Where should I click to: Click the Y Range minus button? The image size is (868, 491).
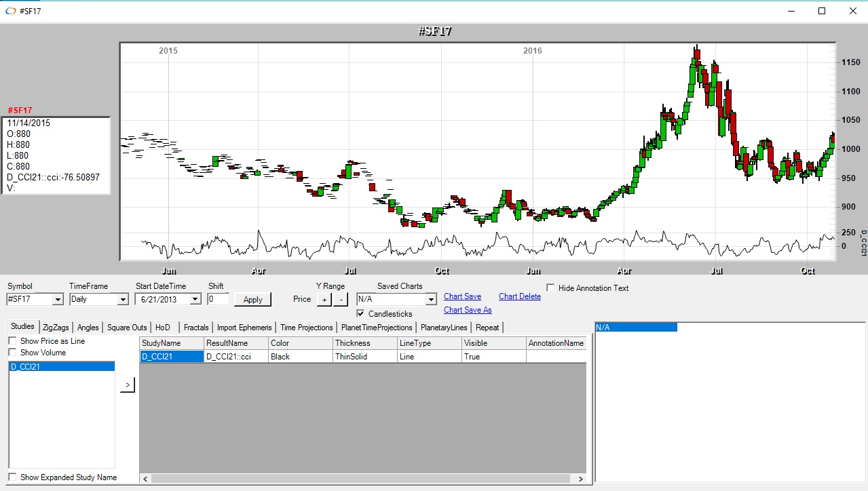pos(341,299)
